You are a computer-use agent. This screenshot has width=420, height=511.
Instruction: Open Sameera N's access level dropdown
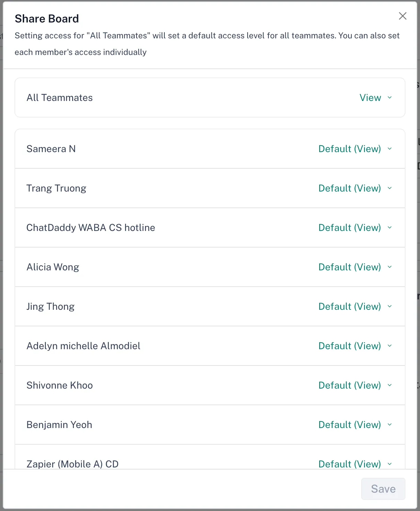click(x=355, y=149)
